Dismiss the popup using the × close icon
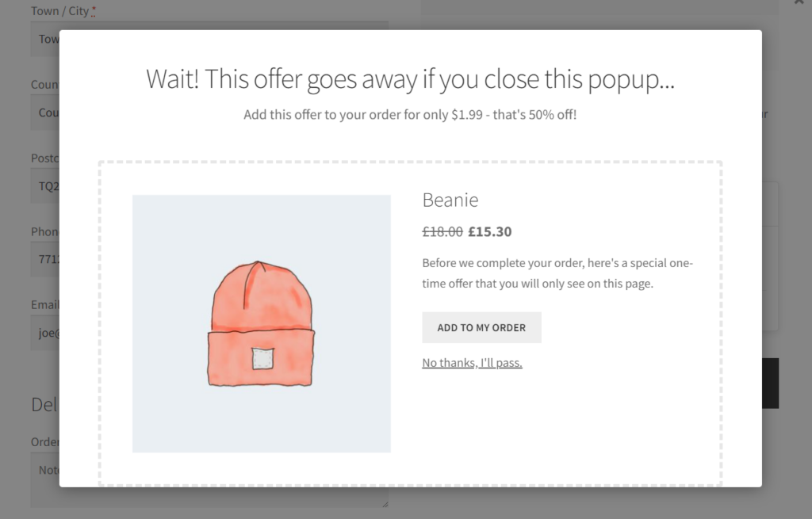Screen dimensions: 812x519 [799, 3]
